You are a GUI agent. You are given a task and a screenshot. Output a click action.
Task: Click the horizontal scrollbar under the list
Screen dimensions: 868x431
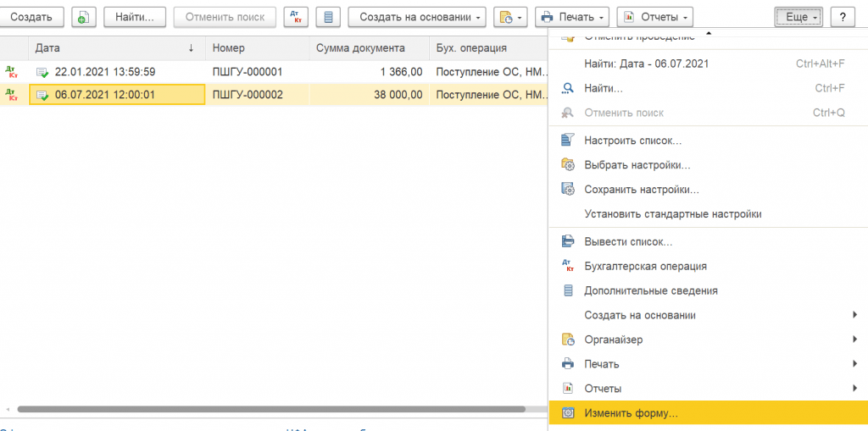click(271, 409)
